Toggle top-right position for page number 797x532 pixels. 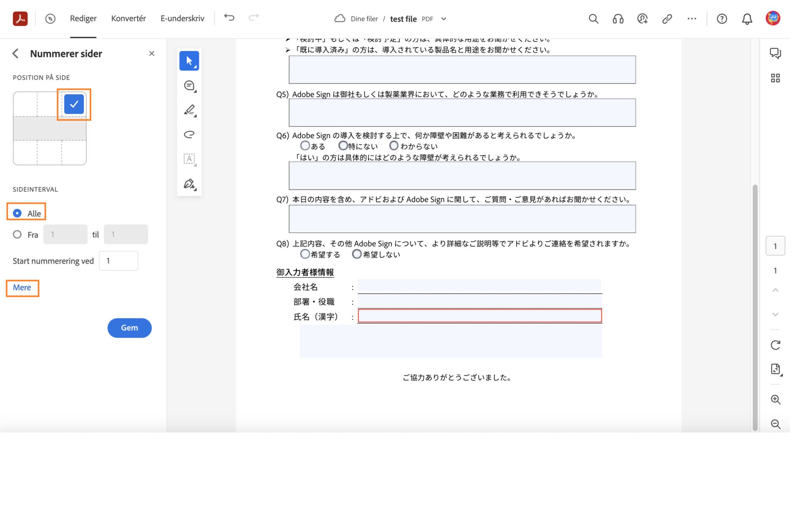(x=73, y=104)
